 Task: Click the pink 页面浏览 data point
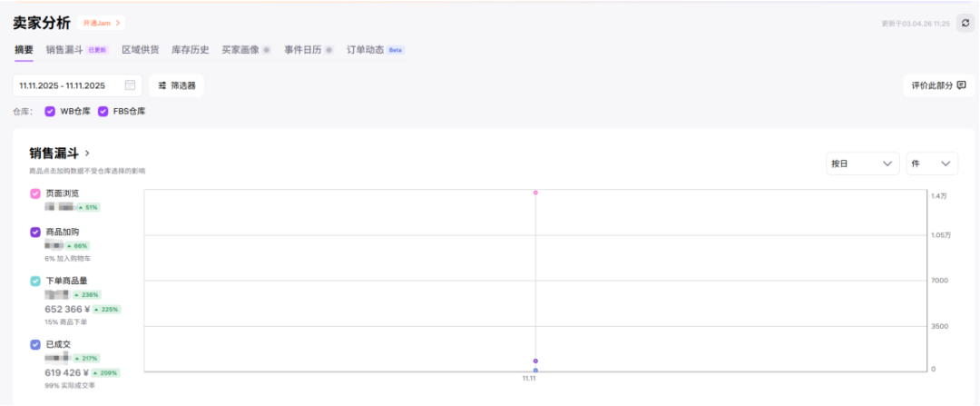click(535, 193)
